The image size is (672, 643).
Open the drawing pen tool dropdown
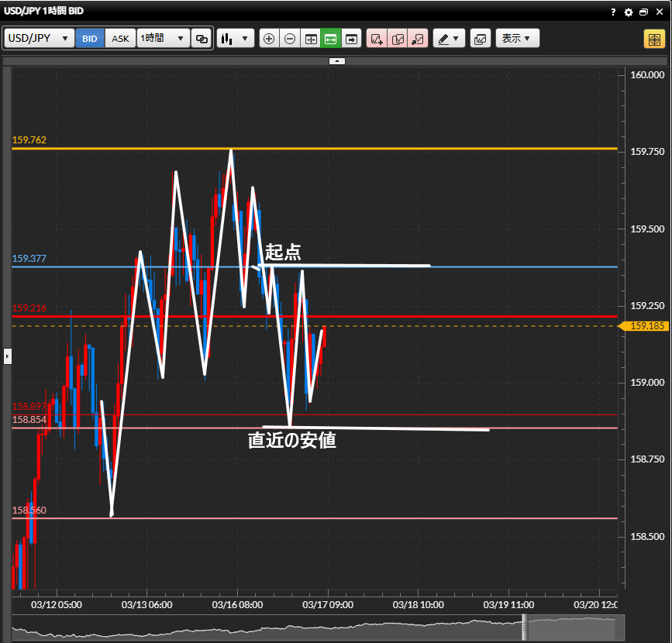[x=449, y=39]
